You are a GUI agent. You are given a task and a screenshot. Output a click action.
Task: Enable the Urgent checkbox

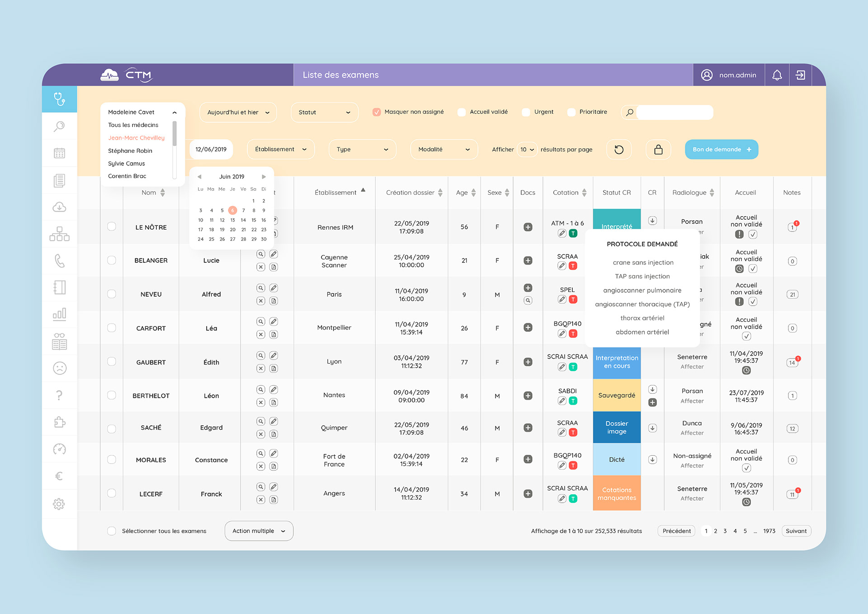526,112
